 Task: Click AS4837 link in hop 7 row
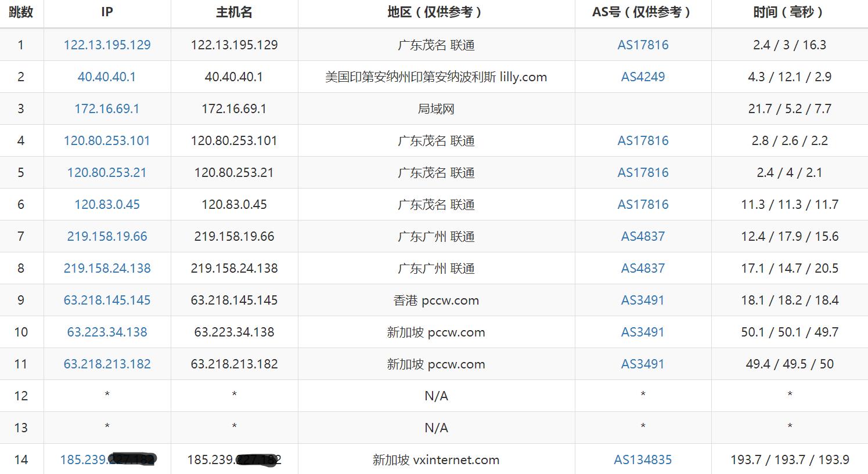(x=643, y=237)
